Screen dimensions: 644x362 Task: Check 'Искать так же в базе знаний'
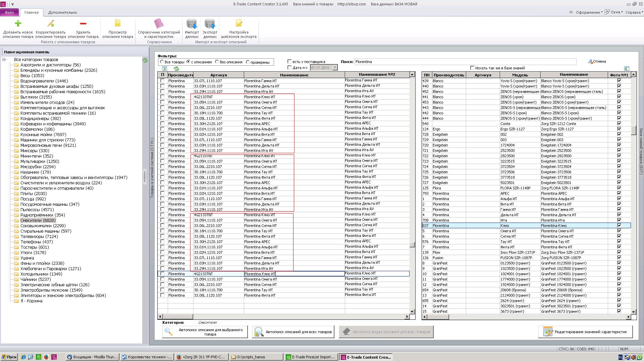[x=472, y=68]
